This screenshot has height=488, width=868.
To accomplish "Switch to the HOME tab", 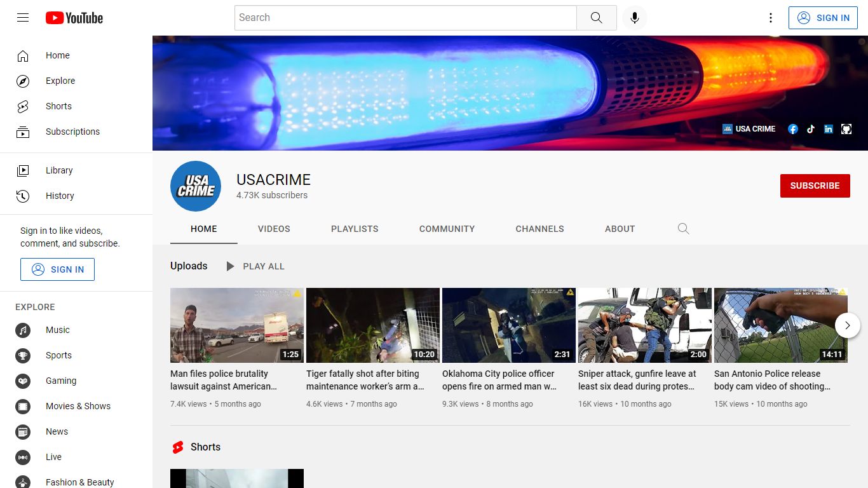I will click(x=204, y=229).
